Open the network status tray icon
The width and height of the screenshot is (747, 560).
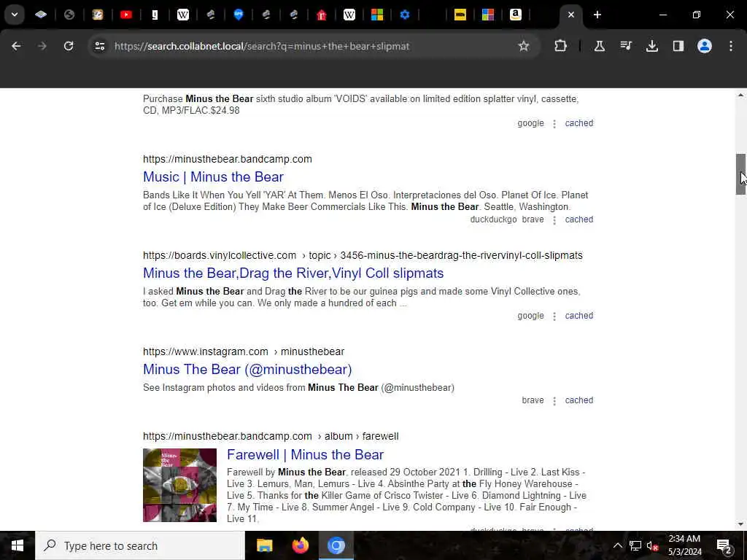(x=635, y=545)
